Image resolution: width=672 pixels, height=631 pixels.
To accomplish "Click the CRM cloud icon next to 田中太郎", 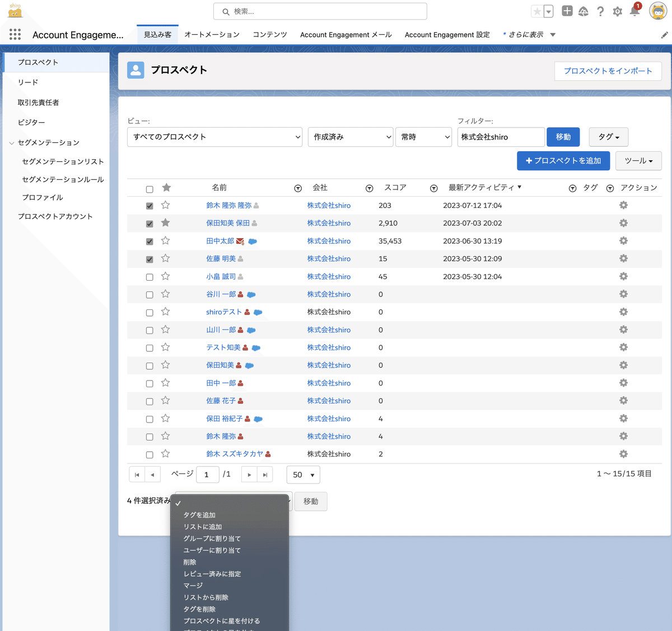I will [253, 242].
